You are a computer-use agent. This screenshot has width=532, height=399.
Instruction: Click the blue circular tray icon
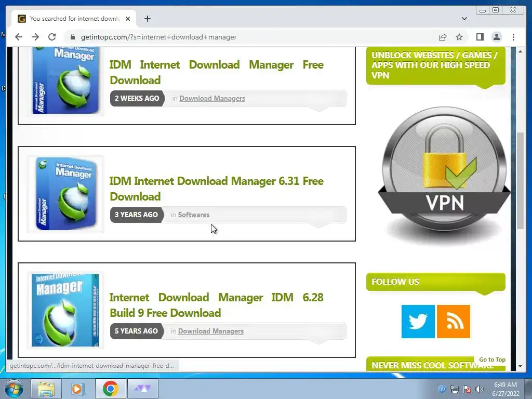click(x=442, y=389)
